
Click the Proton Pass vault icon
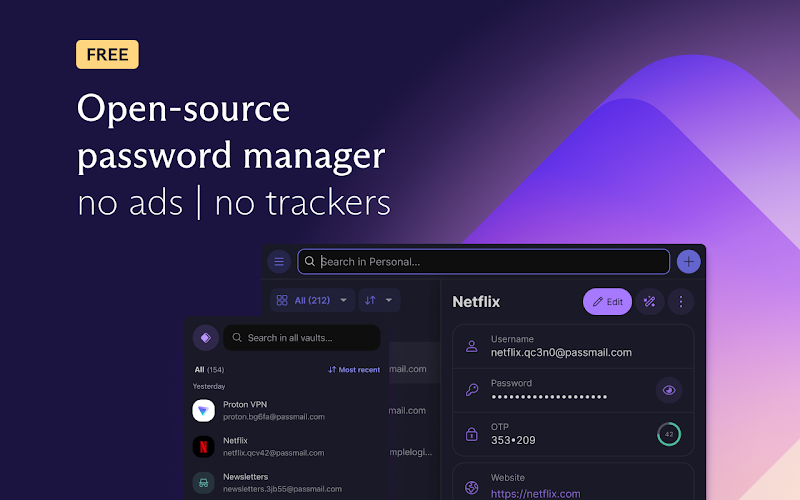point(206,338)
